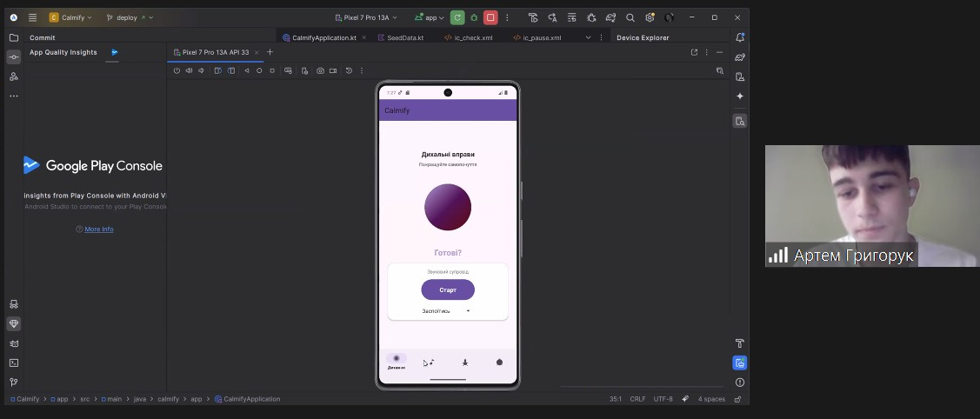Tap the music note bottom navigation item
Screen dimensions: 980x419
click(430, 362)
